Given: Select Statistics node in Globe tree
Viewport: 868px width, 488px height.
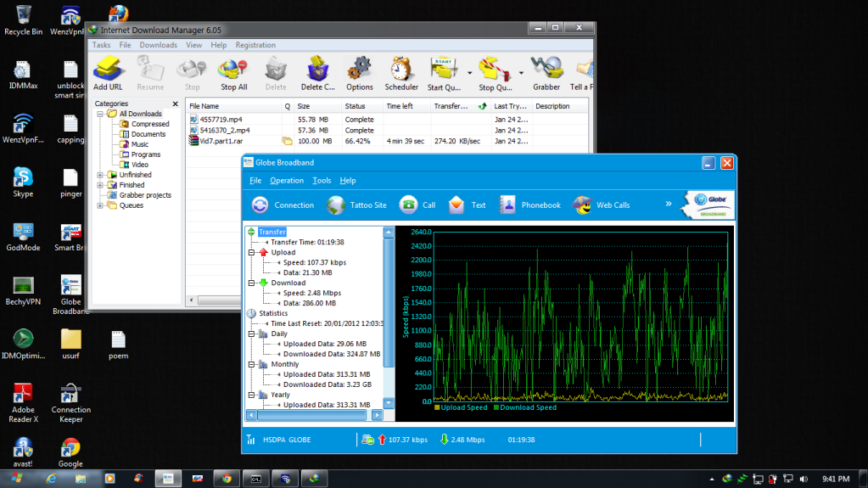Looking at the screenshot, I should pyautogui.click(x=273, y=313).
